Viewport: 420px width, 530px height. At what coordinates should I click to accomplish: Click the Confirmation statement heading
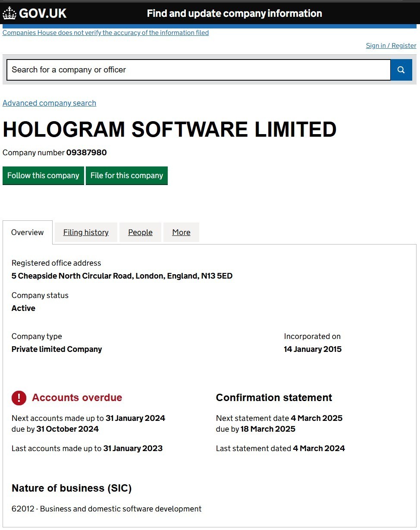click(274, 398)
